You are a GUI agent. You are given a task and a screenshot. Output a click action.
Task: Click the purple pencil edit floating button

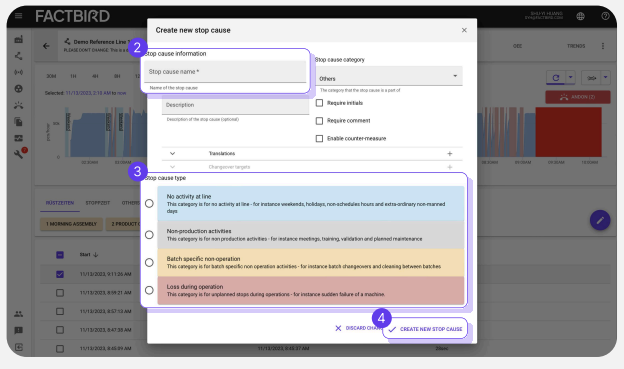[x=600, y=220]
